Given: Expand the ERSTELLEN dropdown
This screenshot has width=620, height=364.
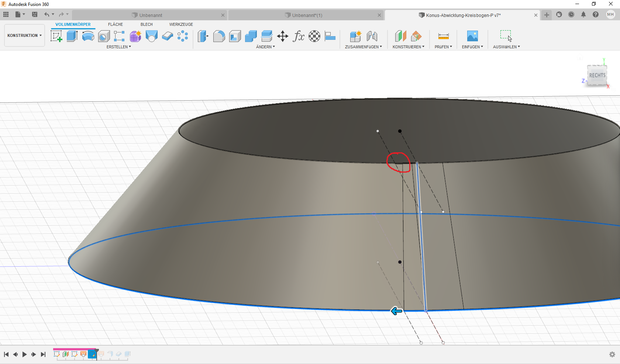Looking at the screenshot, I should tap(119, 47).
